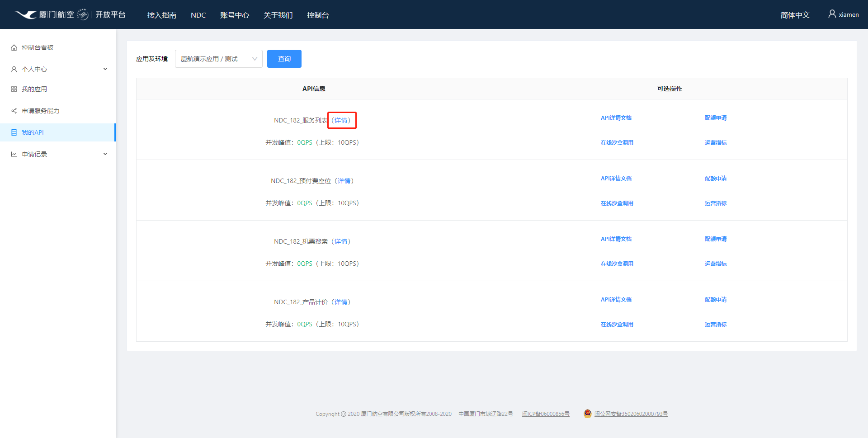
Task: Click the NDC_182_机票搜索 API name
Action: tap(301, 241)
